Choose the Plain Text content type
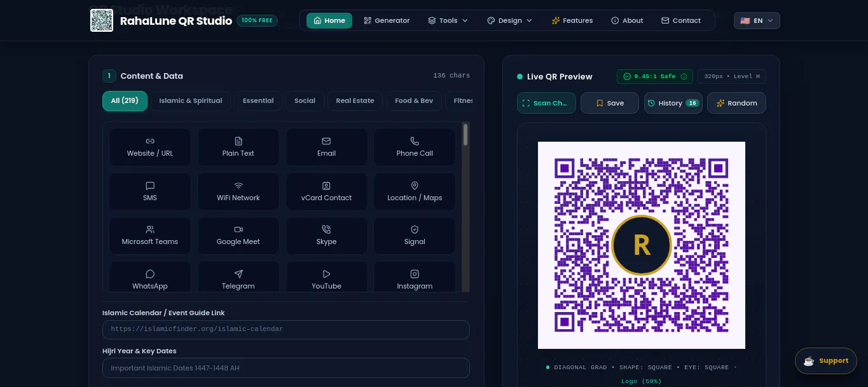 [238, 147]
